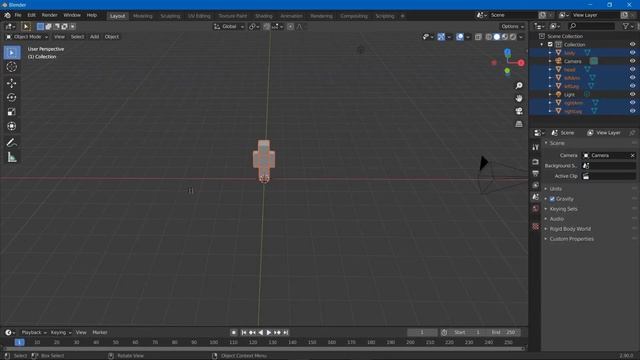The image size is (640, 360).
Task: Expand the Custom Properties panel
Action: 571,239
